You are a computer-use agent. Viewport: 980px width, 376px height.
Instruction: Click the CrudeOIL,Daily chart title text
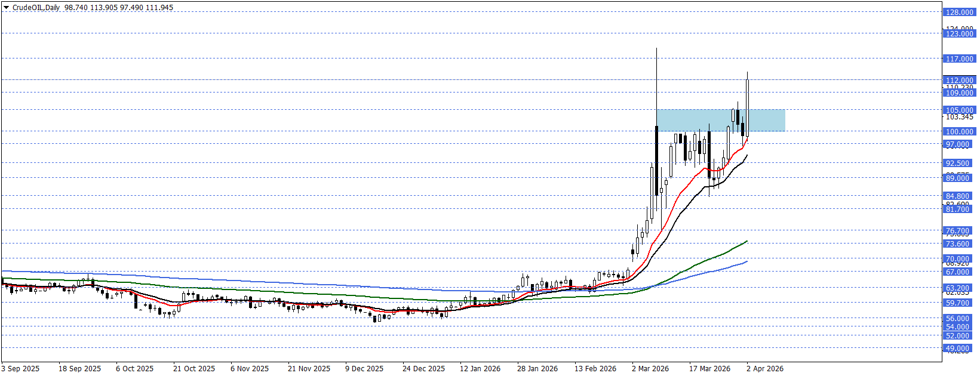36,8
